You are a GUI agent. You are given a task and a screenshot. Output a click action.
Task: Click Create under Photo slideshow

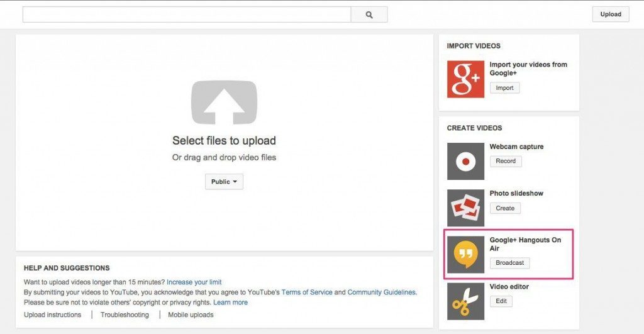tap(505, 208)
